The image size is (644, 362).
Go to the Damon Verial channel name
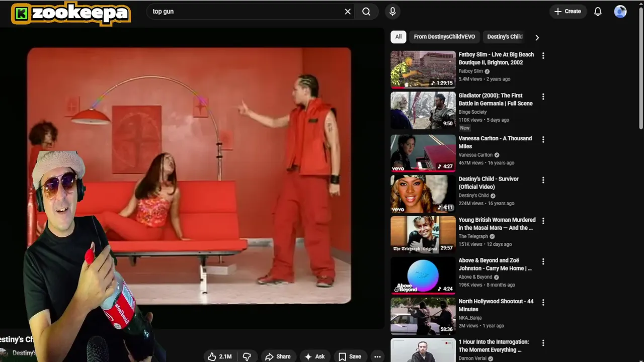pyautogui.click(x=472, y=358)
